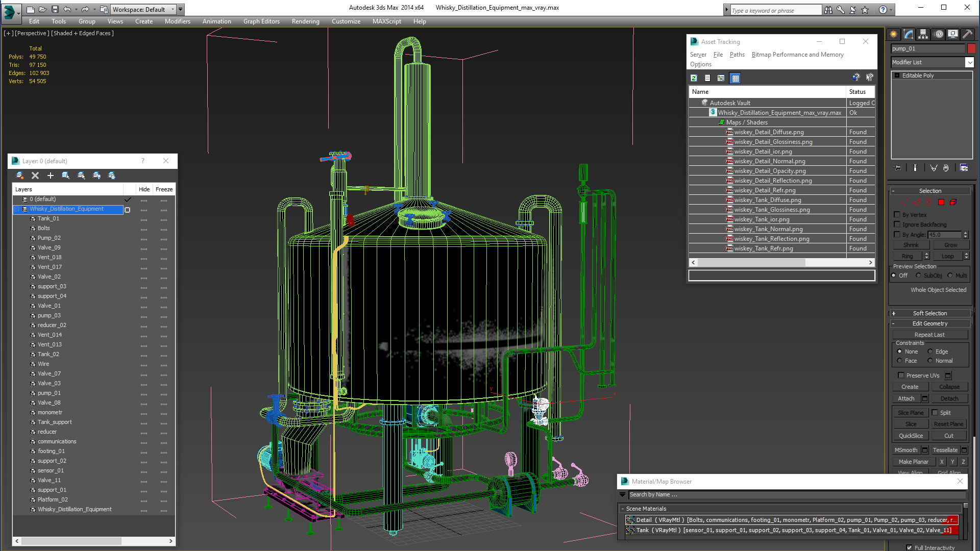Select Element sub-object level icon
The image size is (980, 551).
(x=953, y=203)
